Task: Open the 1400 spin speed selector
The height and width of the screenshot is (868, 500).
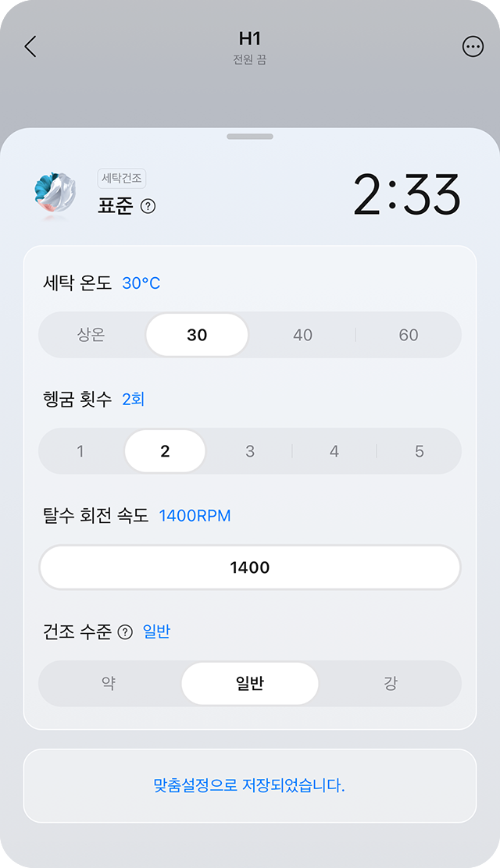Action: click(250, 567)
